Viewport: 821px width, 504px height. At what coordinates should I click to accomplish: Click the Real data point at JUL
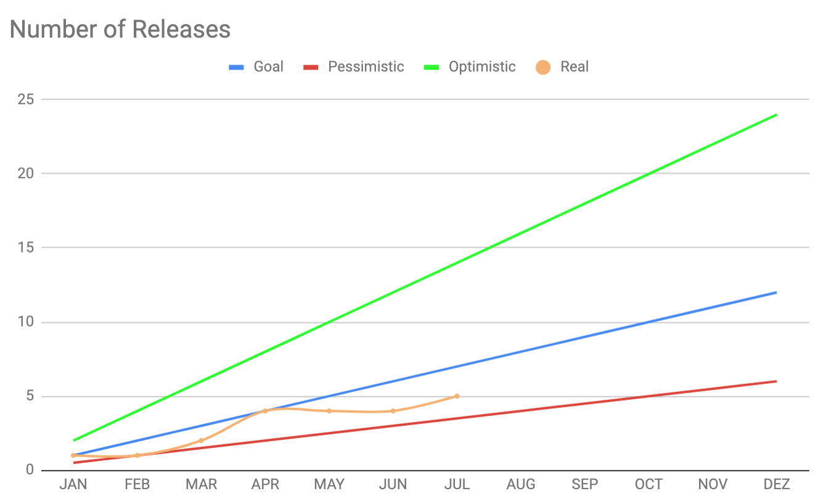pyautogui.click(x=457, y=396)
